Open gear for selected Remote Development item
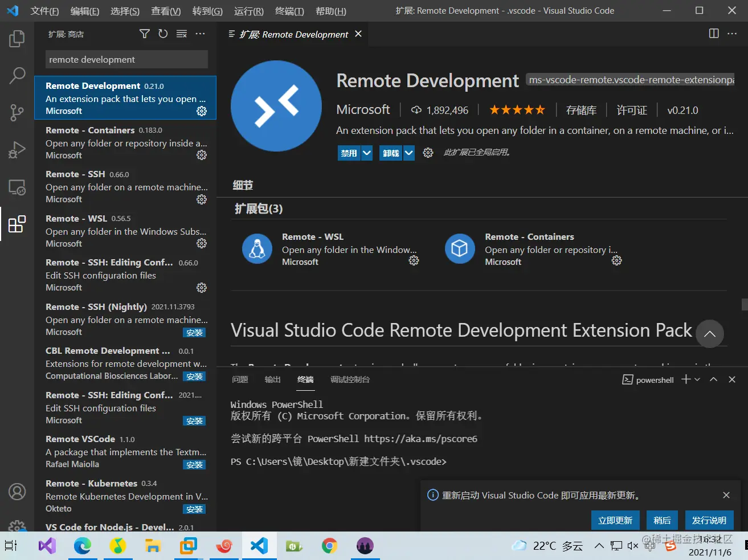This screenshot has height=560, width=748. coord(202,111)
